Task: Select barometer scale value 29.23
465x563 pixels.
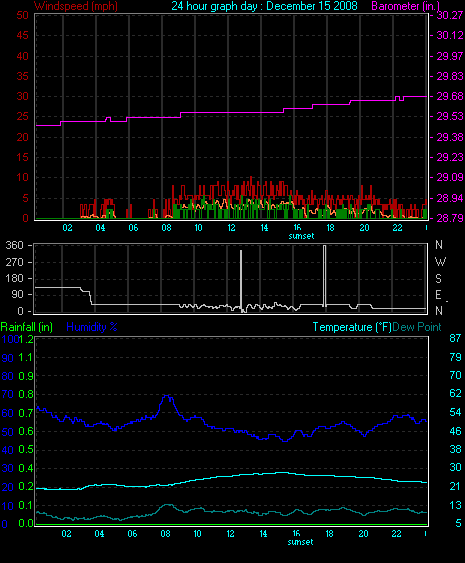Action: point(450,157)
